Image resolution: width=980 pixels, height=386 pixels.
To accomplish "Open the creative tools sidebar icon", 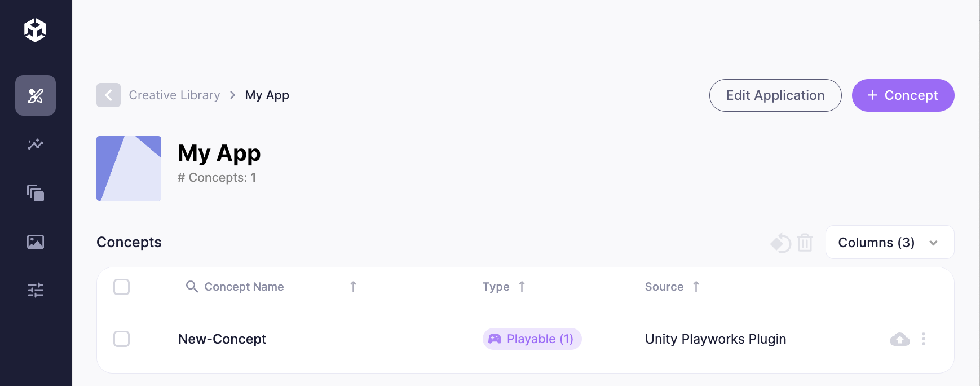I will click(x=36, y=95).
